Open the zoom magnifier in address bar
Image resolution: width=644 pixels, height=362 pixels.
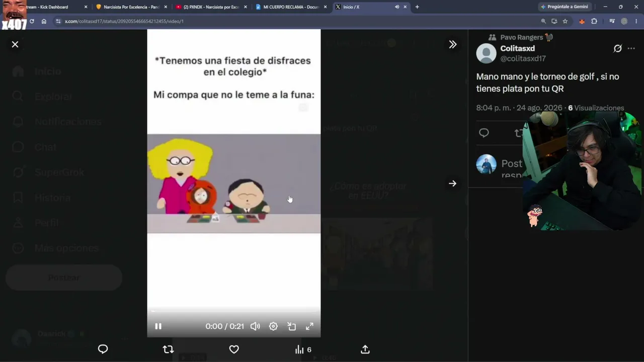pos(543,21)
